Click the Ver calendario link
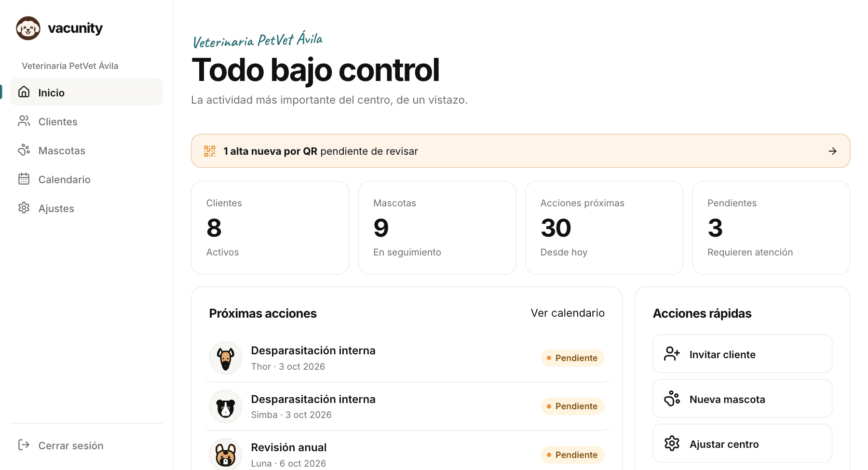The height and width of the screenshot is (470, 868). (568, 313)
